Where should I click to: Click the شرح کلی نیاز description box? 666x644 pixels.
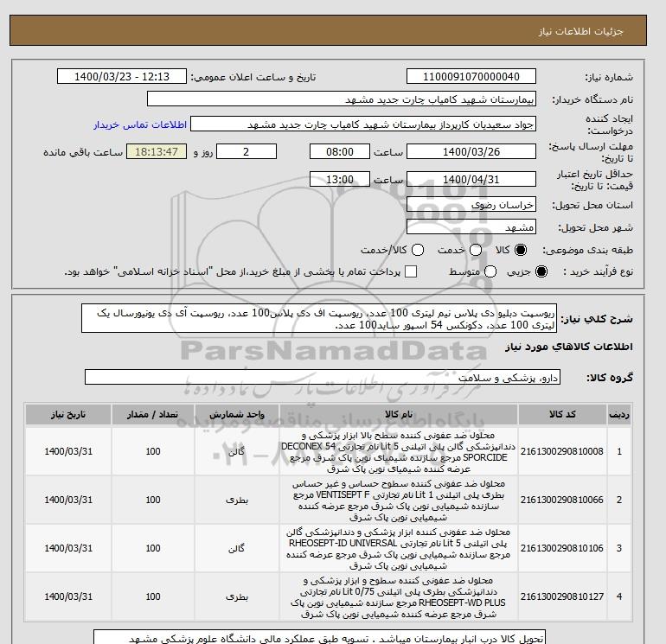(x=319, y=319)
